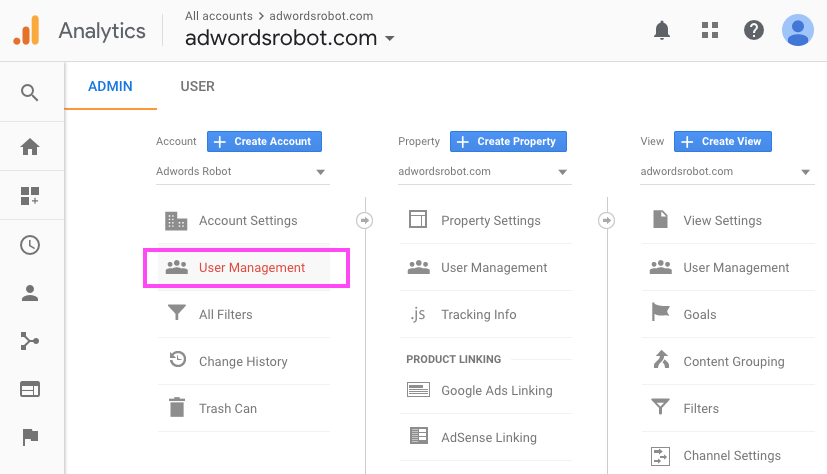
Task: Open Behavior window icon in sidebar
Action: (30, 389)
